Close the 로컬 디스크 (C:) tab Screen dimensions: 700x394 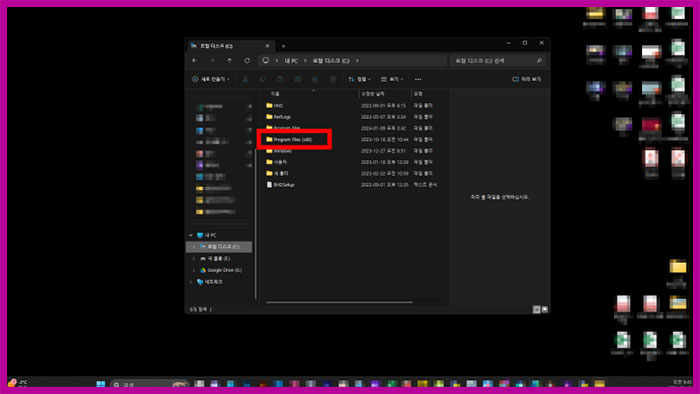[267, 46]
